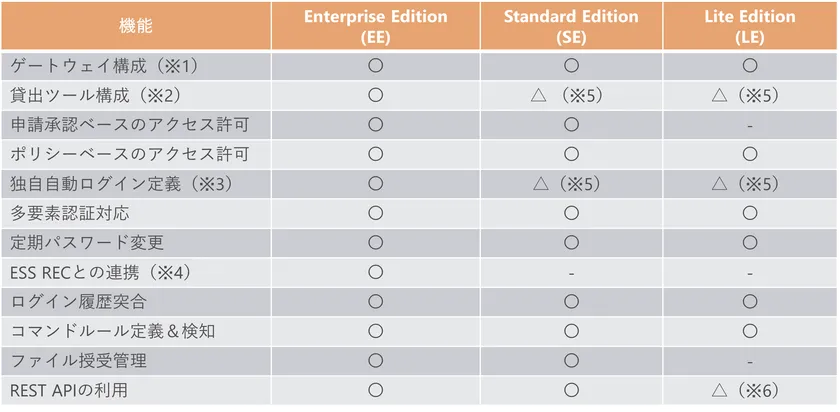Select the dash for ESS RECとの連携 under Standard Edition
This screenshot has height=412, width=840.
(570, 272)
